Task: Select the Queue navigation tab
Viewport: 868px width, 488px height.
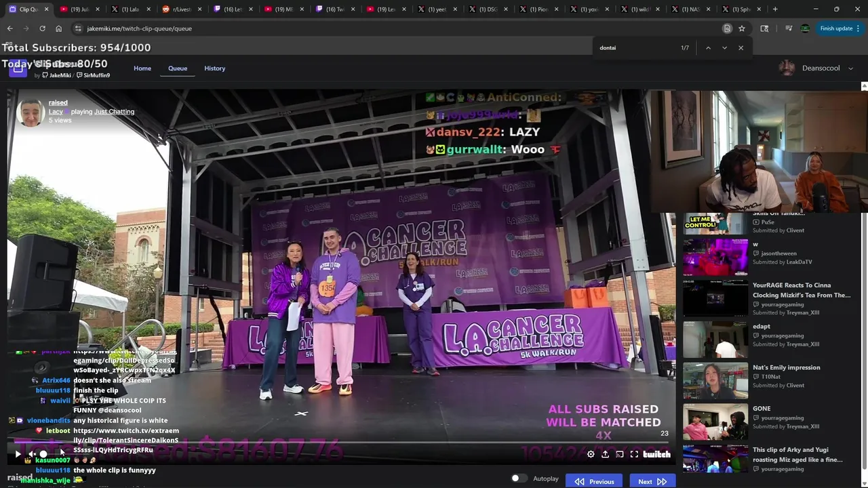Action: (x=178, y=68)
